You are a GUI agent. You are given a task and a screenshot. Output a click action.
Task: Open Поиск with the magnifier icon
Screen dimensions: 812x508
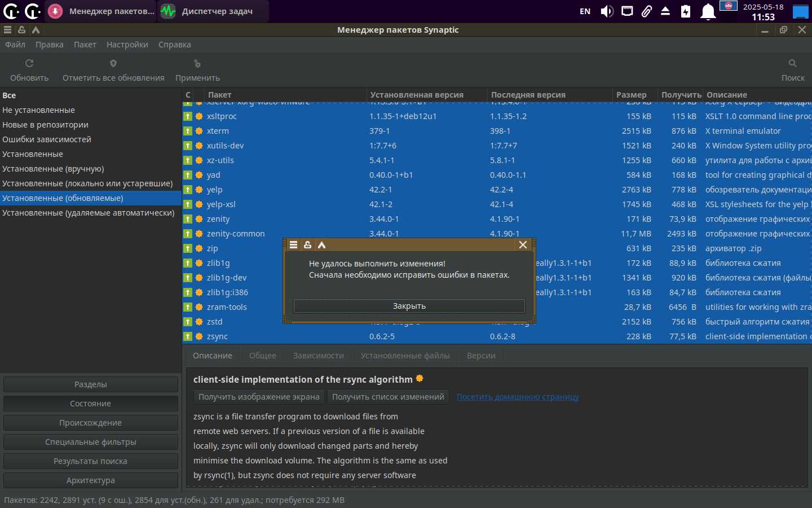pos(793,63)
